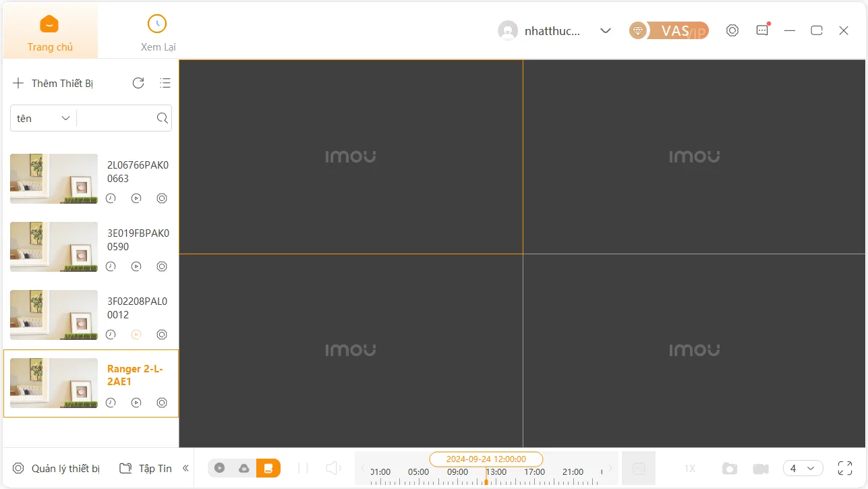
Task: Take a snapshot with the camera icon
Action: [729, 468]
